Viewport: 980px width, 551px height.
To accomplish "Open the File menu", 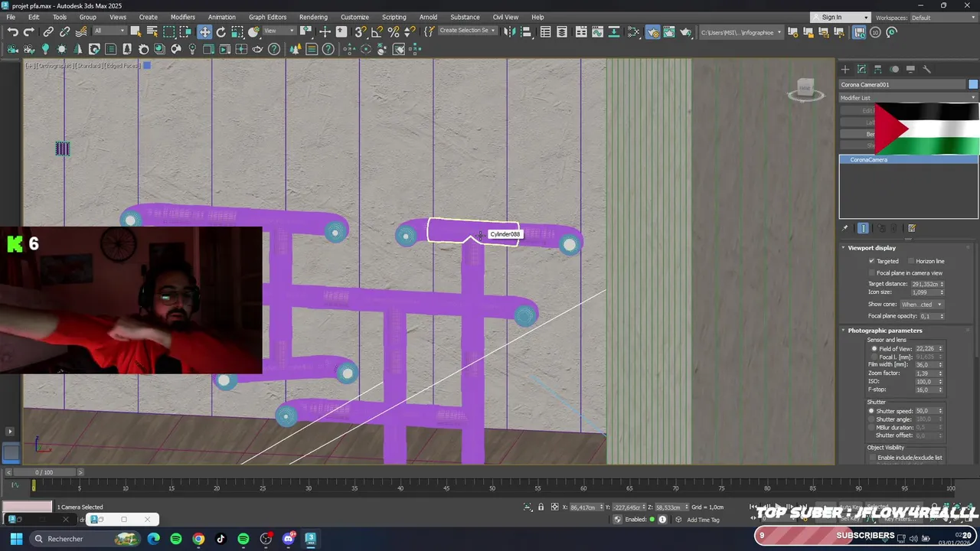I will pos(11,17).
